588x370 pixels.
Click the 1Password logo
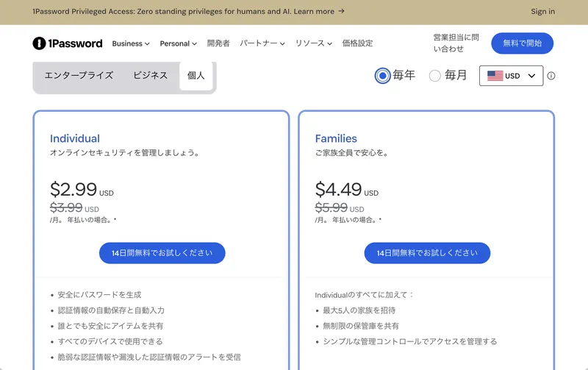coord(68,43)
